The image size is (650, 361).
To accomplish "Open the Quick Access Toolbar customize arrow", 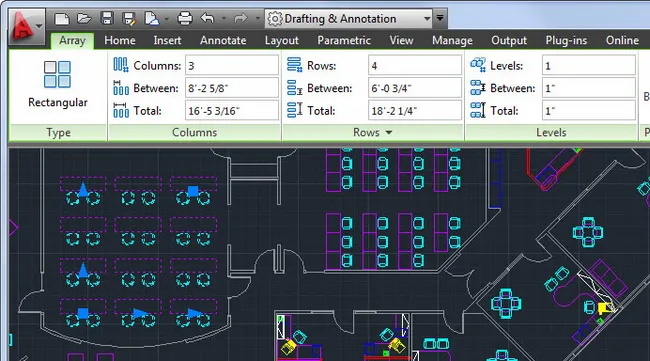I will pyautogui.click(x=440, y=18).
